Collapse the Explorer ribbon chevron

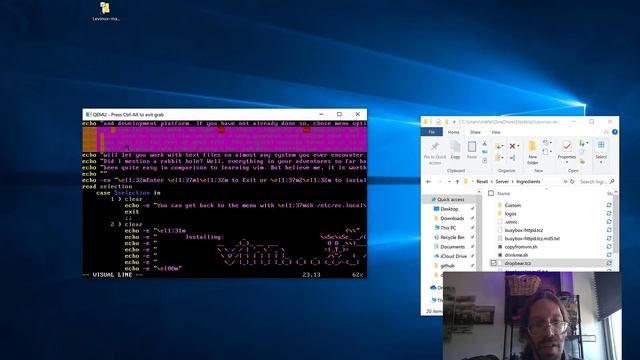[606, 132]
